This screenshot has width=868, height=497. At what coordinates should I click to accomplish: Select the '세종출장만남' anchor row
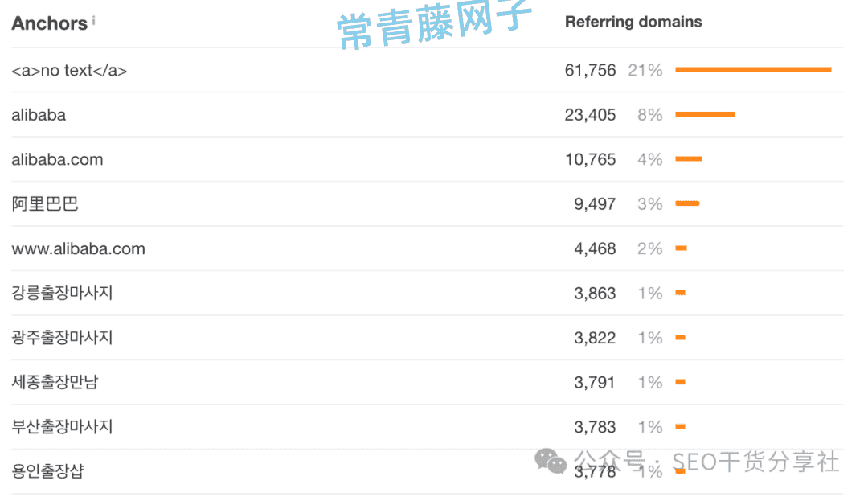pyautogui.click(x=55, y=382)
